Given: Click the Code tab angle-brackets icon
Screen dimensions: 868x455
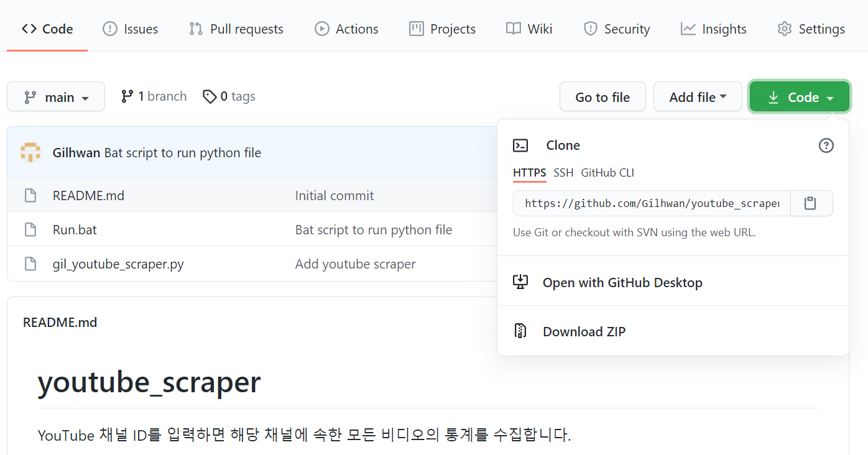Looking at the screenshot, I should click(x=29, y=29).
